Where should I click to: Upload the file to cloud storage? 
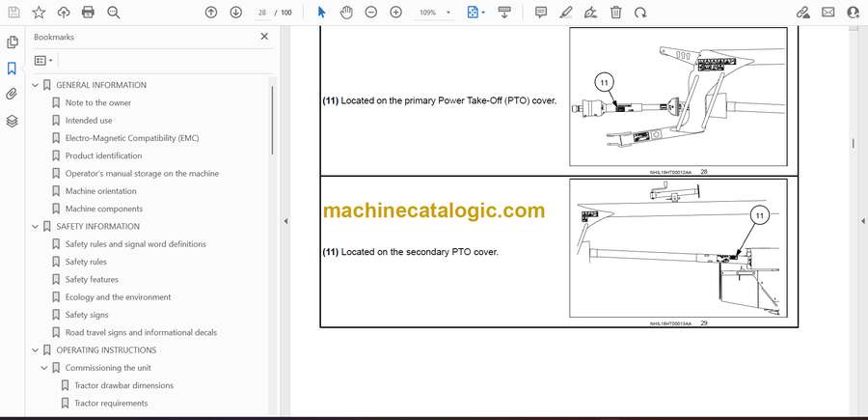pos(64,13)
